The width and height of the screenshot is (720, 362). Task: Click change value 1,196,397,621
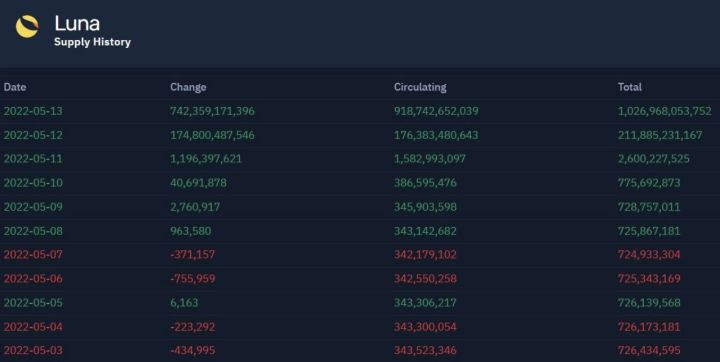click(206, 159)
